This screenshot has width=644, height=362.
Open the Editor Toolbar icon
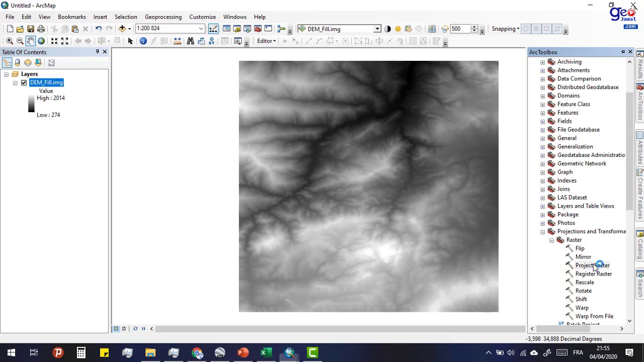pos(213,29)
